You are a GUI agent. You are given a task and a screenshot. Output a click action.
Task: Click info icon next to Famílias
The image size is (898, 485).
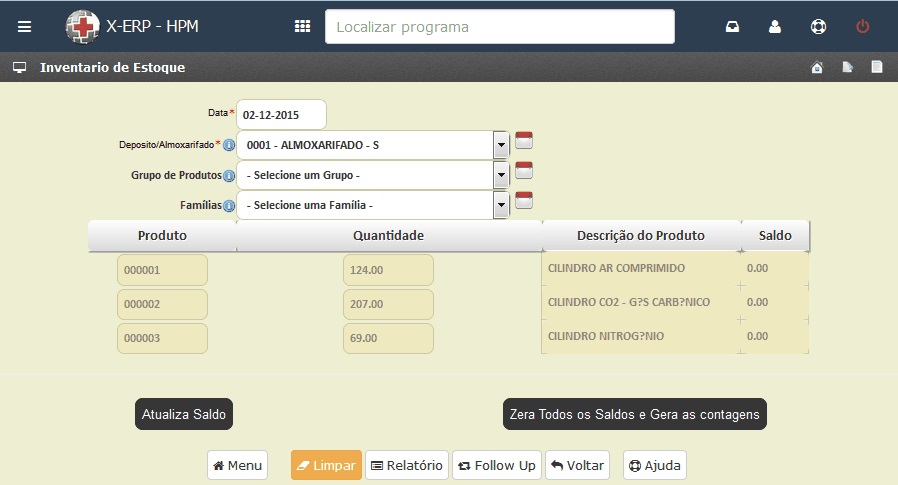pyautogui.click(x=229, y=206)
